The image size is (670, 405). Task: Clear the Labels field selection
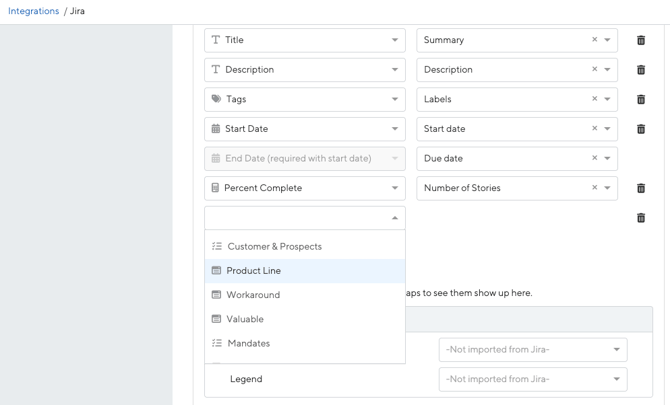coord(594,99)
